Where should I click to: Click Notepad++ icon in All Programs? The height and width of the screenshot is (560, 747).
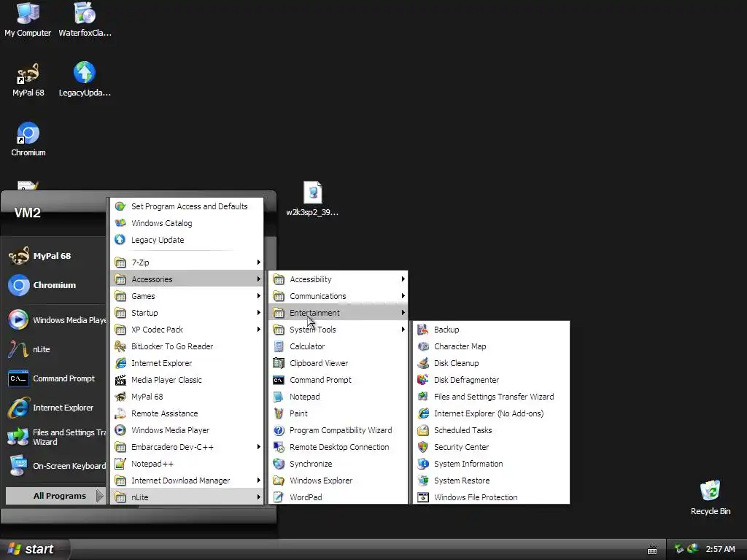[120, 463]
